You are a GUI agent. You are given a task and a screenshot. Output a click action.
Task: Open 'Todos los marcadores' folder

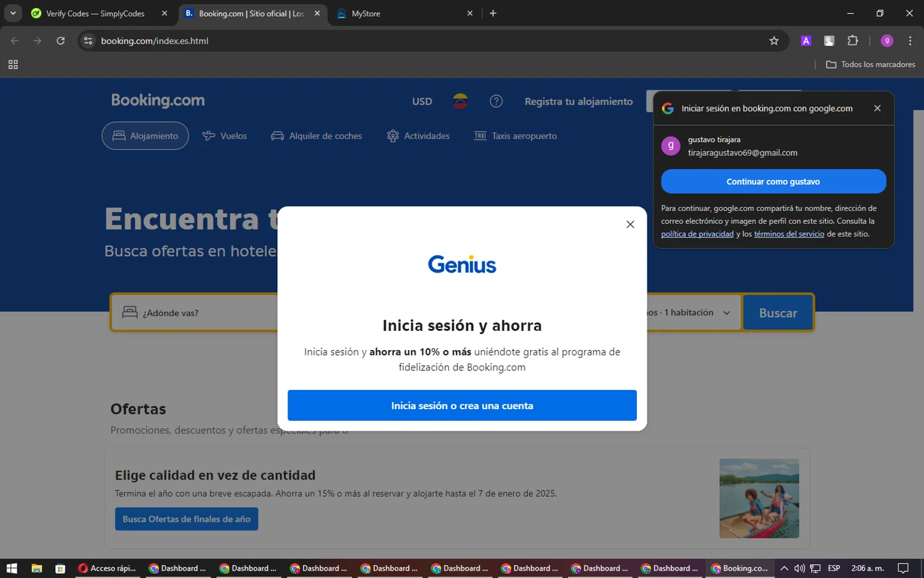pos(870,65)
